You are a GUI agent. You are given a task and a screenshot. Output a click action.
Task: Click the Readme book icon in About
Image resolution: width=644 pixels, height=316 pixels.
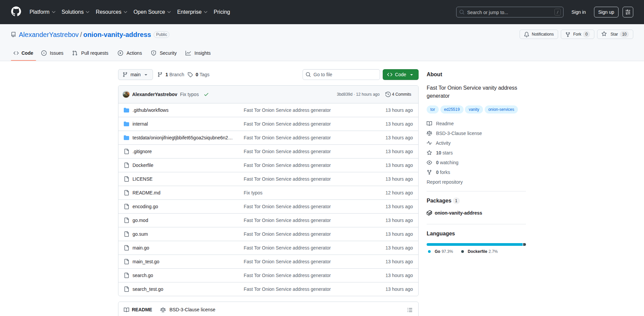(x=429, y=124)
